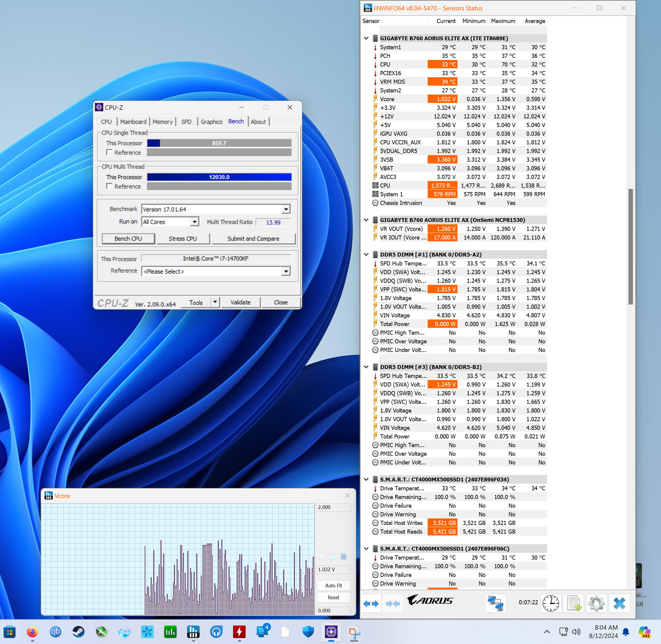Open the Reference processor dropdown

click(286, 271)
